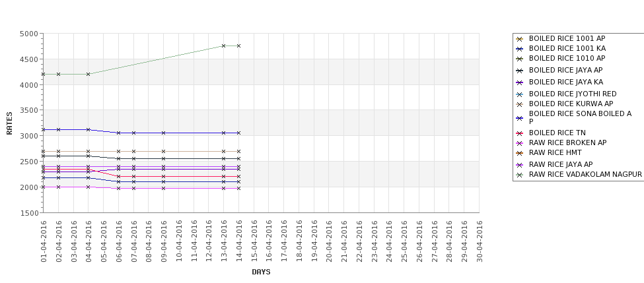Click the 01-04-2016 date label
644x283 pixels.
(x=44, y=241)
